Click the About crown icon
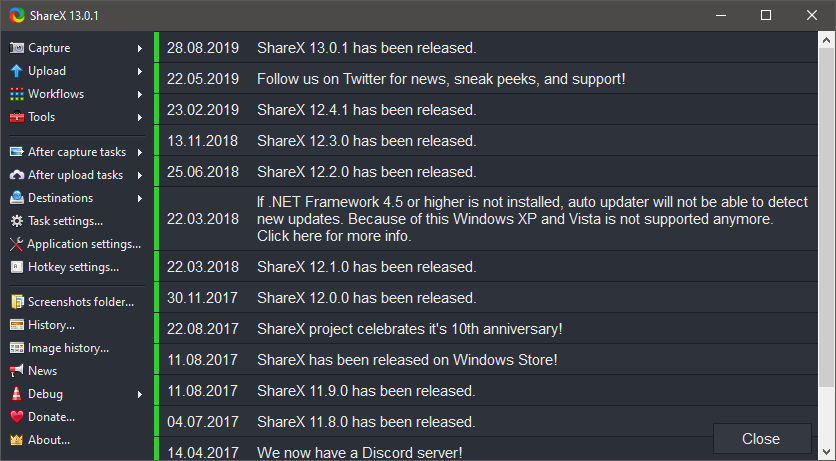The height and width of the screenshot is (461, 836). (x=16, y=439)
